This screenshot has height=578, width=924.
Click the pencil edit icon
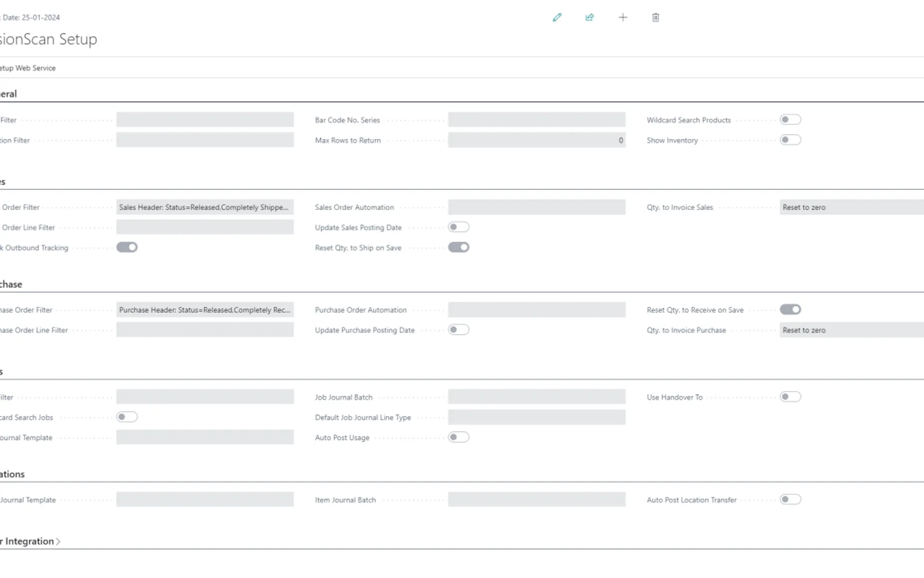tap(557, 17)
